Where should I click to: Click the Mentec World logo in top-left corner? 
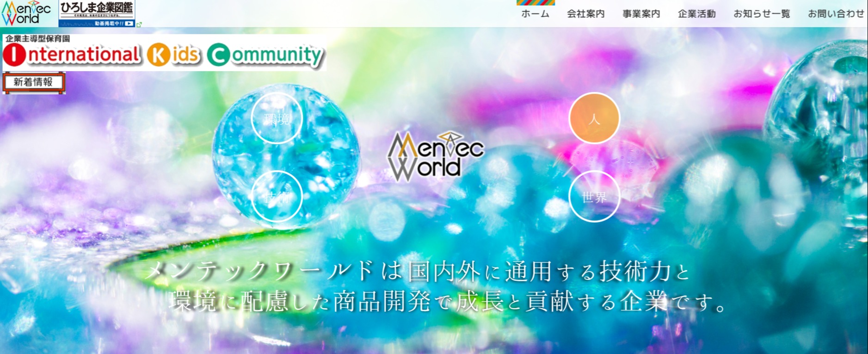coord(26,13)
